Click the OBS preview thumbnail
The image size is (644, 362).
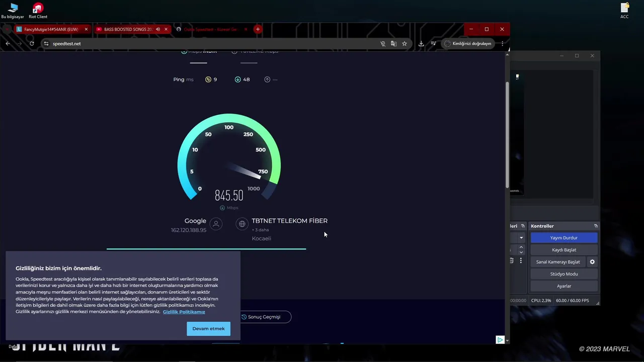(517, 133)
